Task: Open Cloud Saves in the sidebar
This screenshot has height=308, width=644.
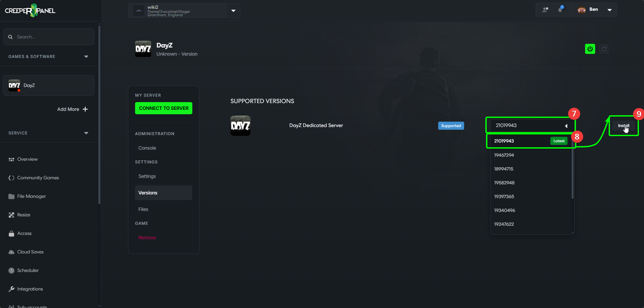Action: 30,252
